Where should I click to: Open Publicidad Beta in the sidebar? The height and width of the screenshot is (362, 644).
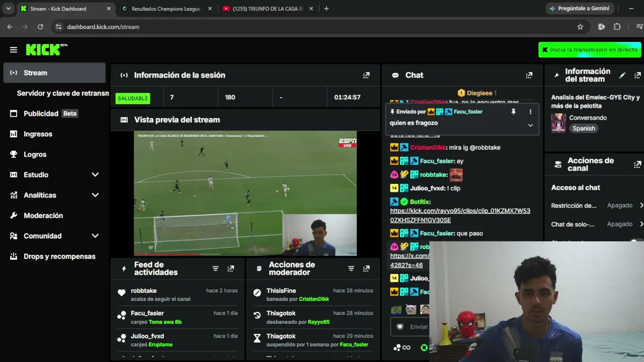54,114
